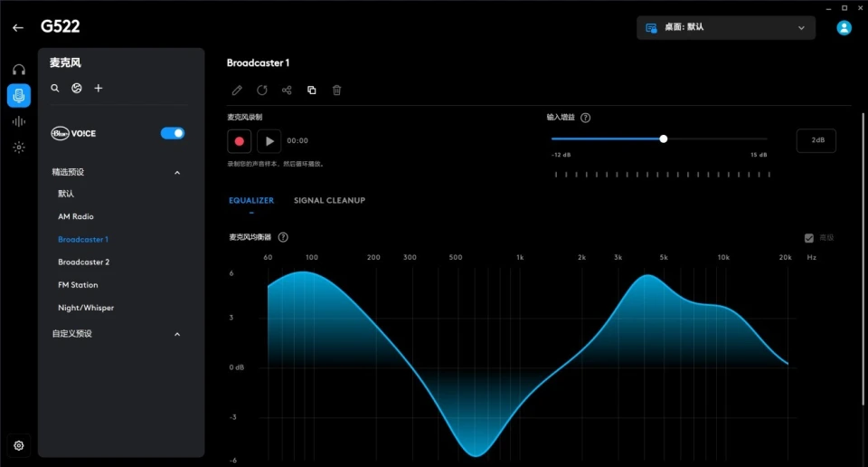
Task: Start microphone recording with red record button
Action: tap(240, 141)
